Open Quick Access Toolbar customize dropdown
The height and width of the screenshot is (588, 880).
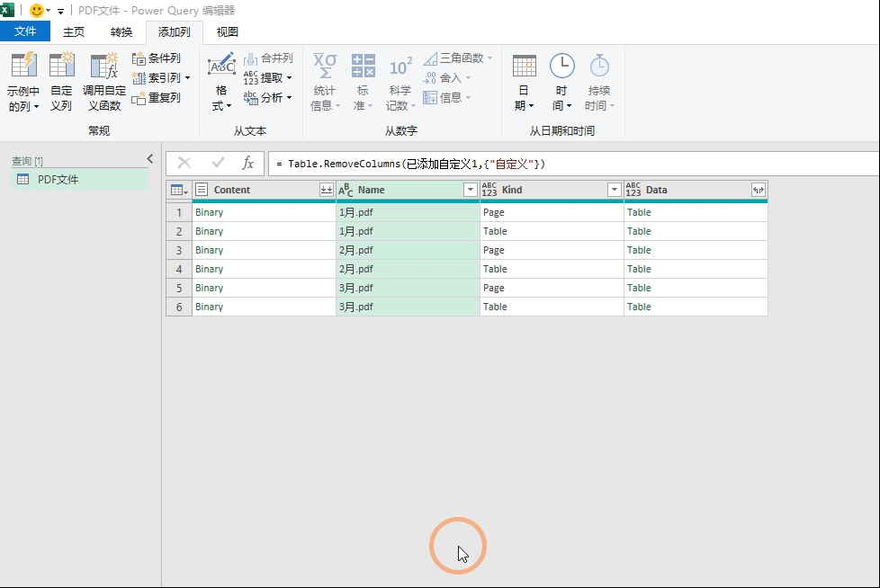(60, 11)
